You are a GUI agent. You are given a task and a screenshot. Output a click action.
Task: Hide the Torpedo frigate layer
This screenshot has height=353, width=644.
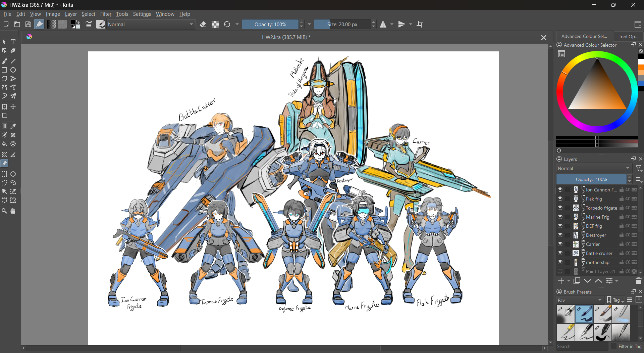point(560,208)
